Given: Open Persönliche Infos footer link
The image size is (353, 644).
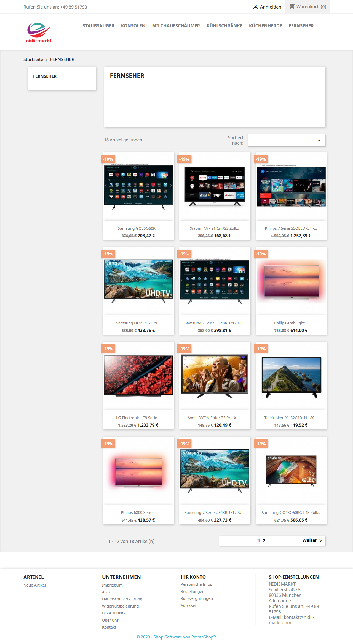Looking at the screenshot, I should [x=196, y=584].
